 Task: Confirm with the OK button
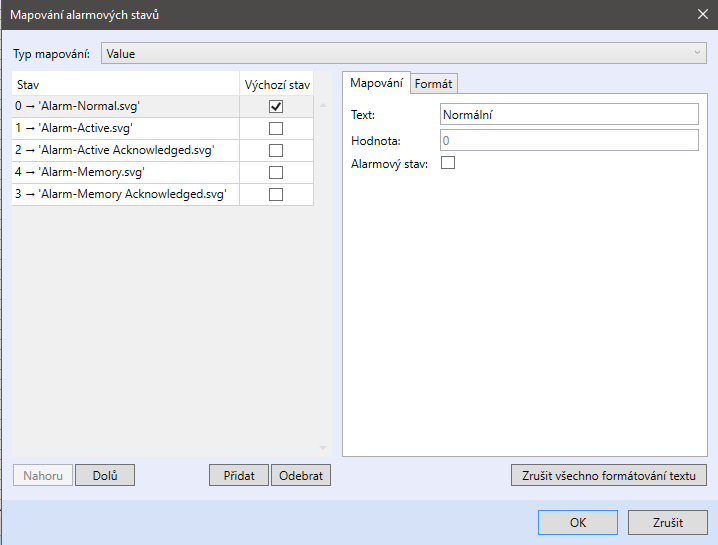pos(577,523)
